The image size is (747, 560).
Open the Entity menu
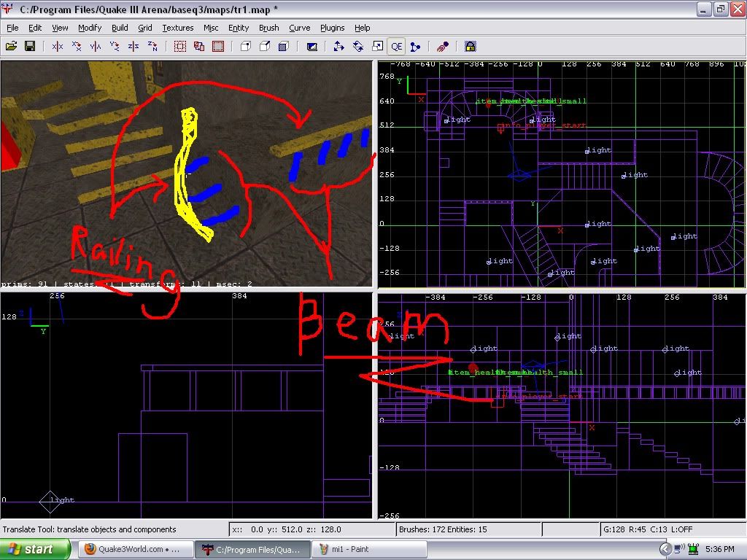point(239,28)
